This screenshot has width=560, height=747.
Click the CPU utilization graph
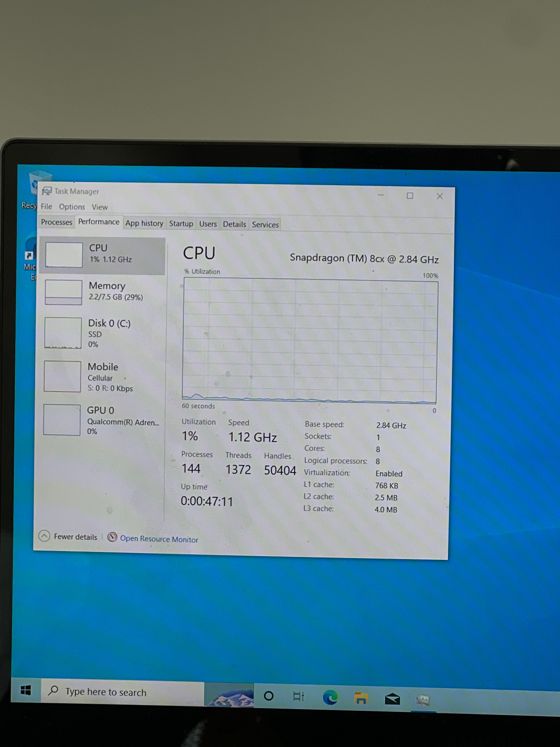pos(309,340)
